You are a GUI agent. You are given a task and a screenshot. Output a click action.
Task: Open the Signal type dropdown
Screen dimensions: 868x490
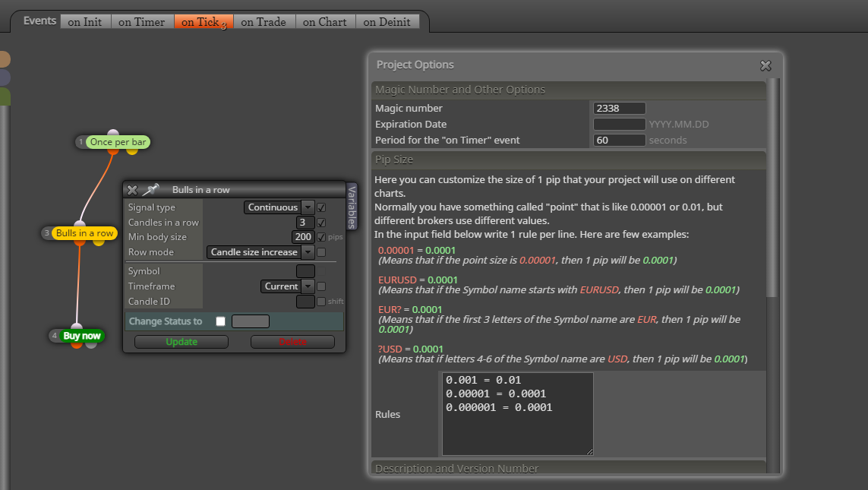pyautogui.click(x=279, y=207)
